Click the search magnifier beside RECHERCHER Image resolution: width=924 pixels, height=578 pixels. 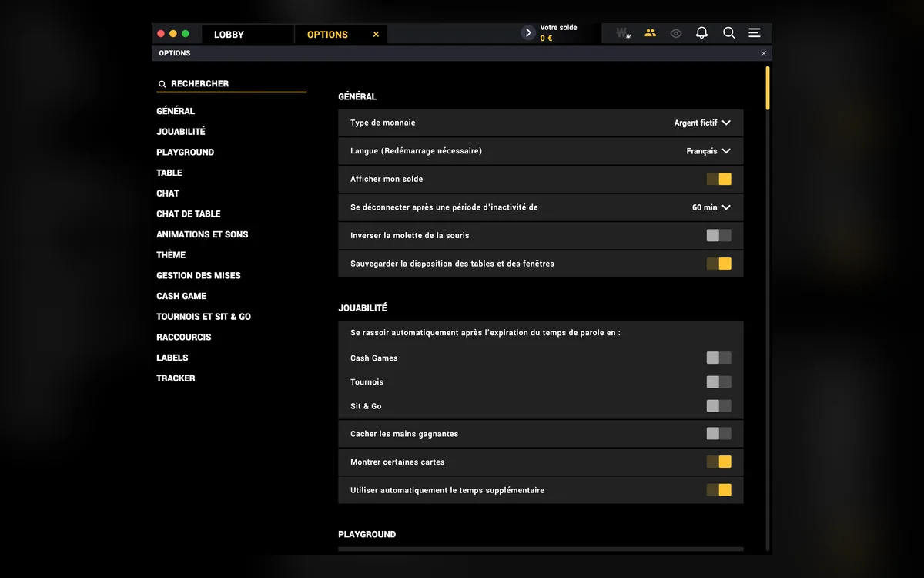click(x=162, y=84)
